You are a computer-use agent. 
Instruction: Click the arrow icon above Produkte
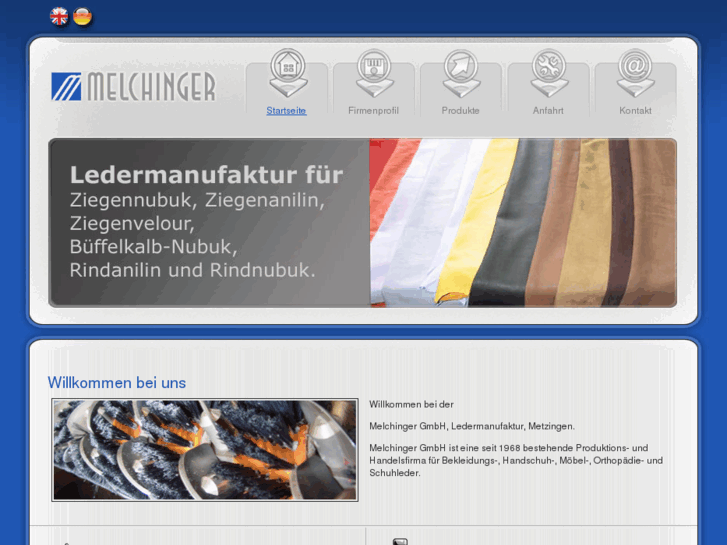pyautogui.click(x=461, y=72)
